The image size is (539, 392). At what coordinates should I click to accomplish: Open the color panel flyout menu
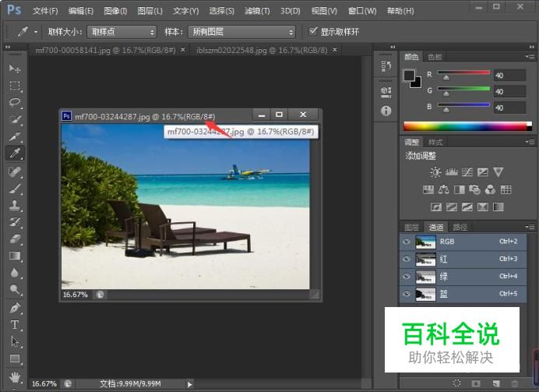pyautogui.click(x=529, y=57)
